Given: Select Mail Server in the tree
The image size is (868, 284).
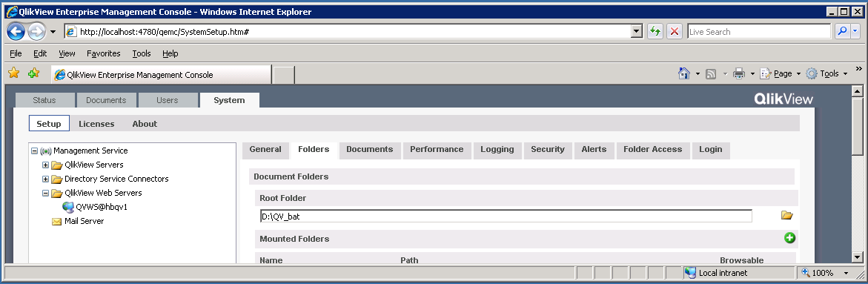Looking at the screenshot, I should click(x=85, y=221).
